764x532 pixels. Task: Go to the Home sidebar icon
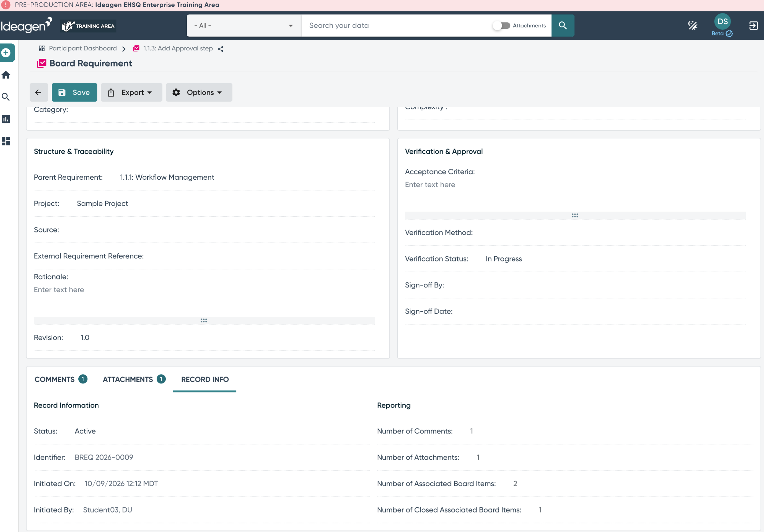[6, 74]
